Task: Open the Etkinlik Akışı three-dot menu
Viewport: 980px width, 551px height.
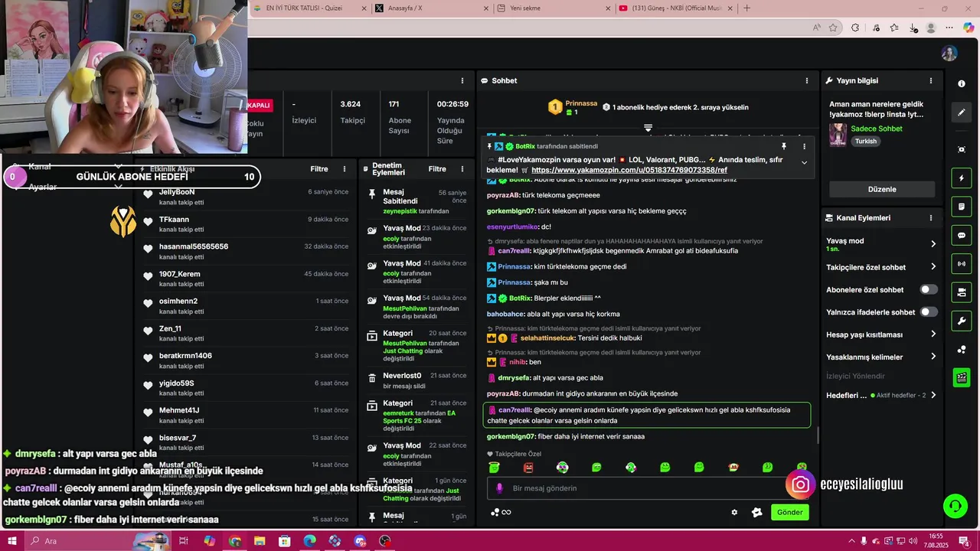Action: coord(345,169)
